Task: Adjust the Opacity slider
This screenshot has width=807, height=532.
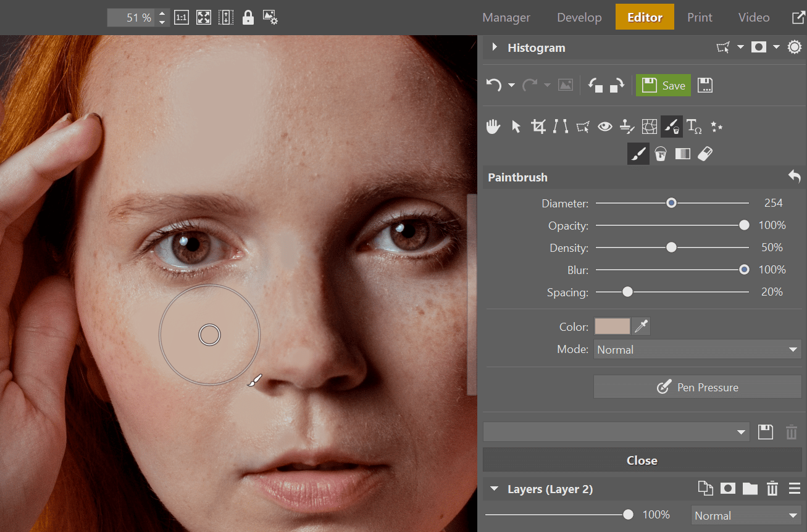Action: click(x=672, y=225)
